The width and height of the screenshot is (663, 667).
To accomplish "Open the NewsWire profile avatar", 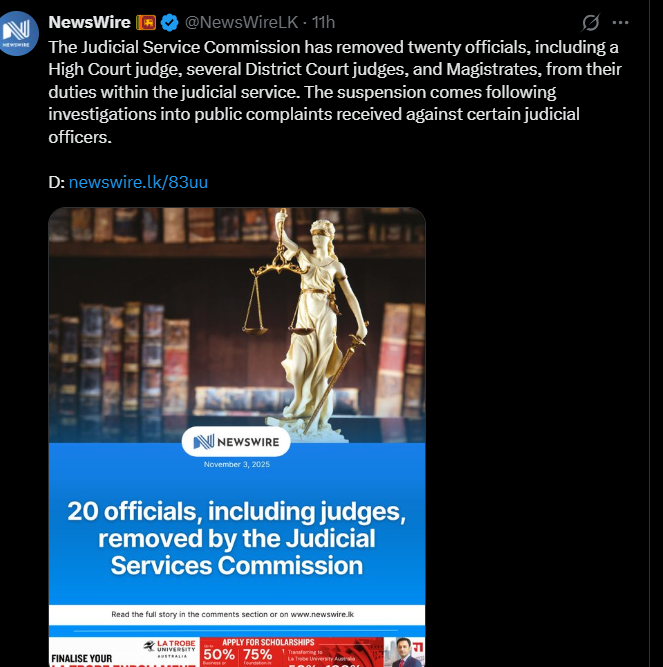I will [x=17, y=34].
